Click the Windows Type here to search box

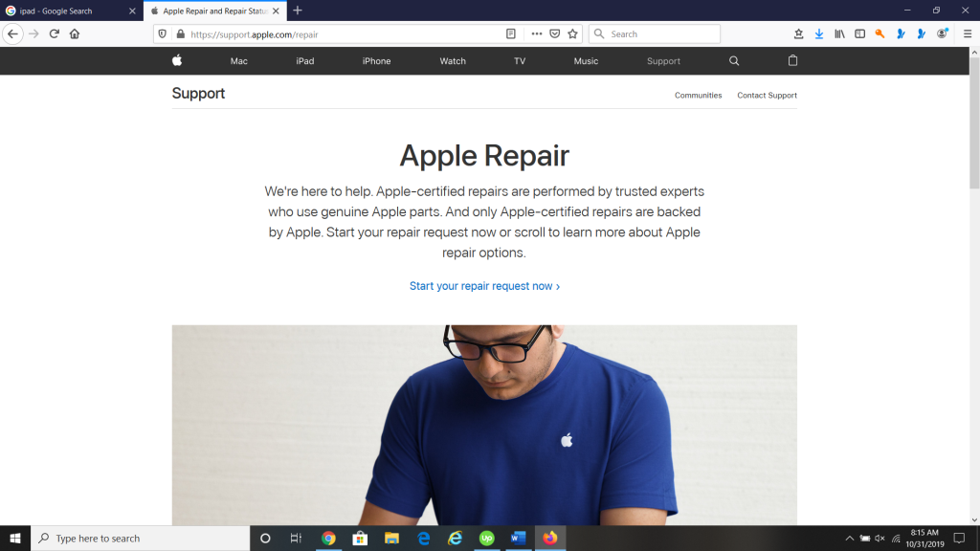[x=140, y=538]
